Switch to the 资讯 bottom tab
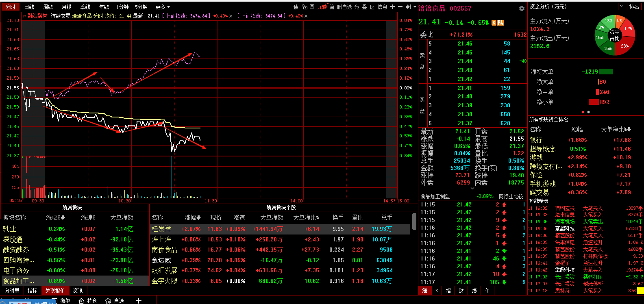This screenshot has height=304, width=644. (x=78, y=291)
